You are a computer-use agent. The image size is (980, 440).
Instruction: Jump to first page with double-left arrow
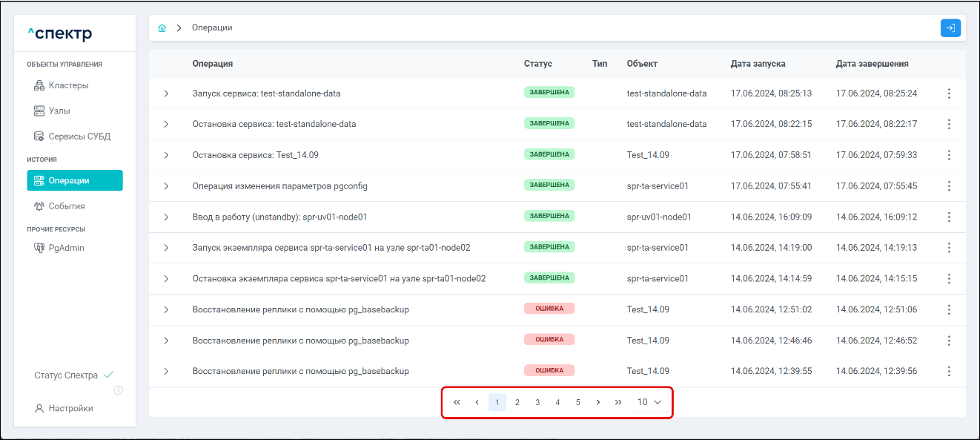click(457, 402)
